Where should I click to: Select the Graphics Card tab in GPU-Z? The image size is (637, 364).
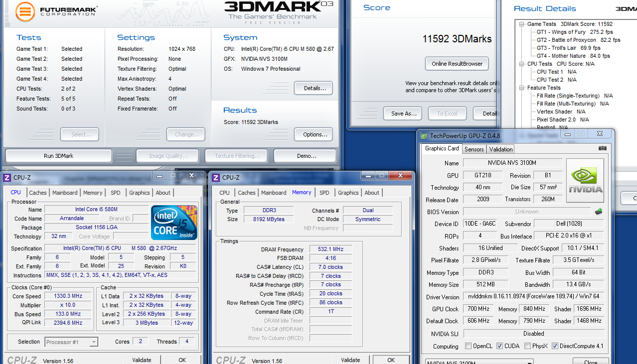[442, 148]
